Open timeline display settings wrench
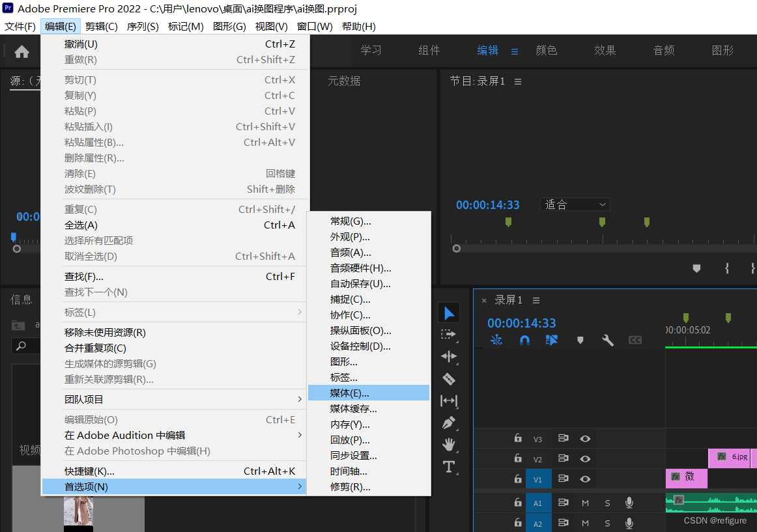Screen dimensions: 757x532 (x=607, y=341)
